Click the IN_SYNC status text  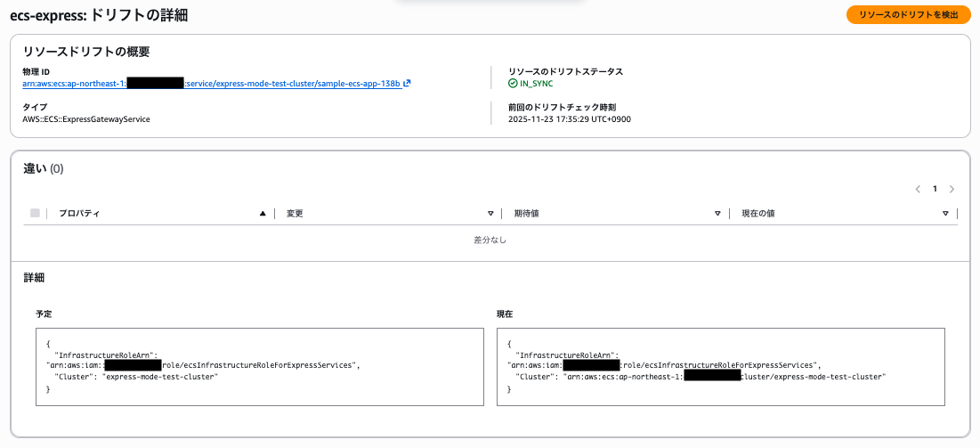point(536,83)
